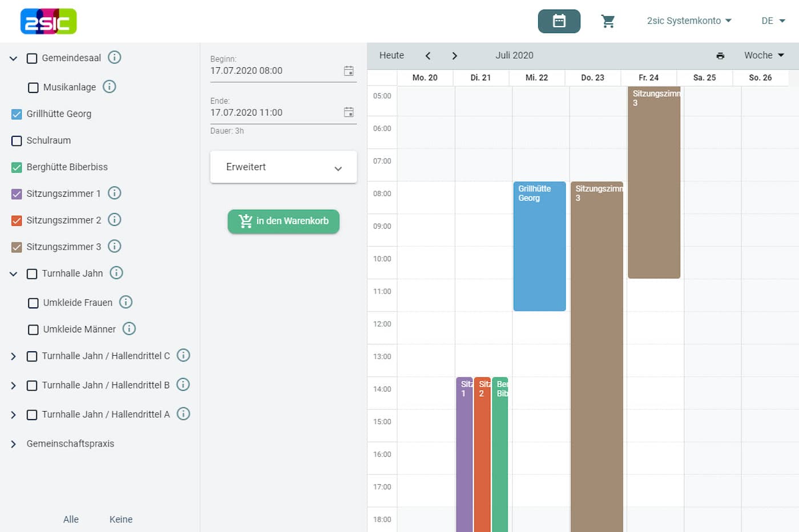
Task: Open the 2sic Systemkonto account menu
Action: 689,21
